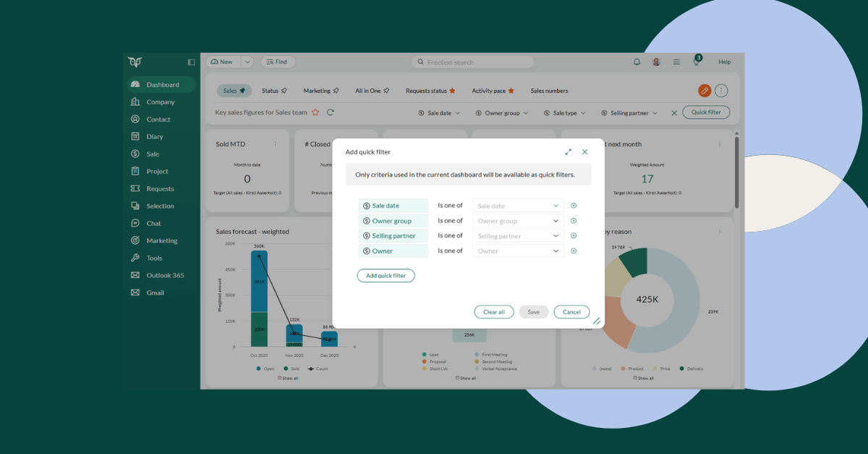The height and width of the screenshot is (454, 868).
Task: Switch to the Activity pace tab
Action: click(493, 91)
